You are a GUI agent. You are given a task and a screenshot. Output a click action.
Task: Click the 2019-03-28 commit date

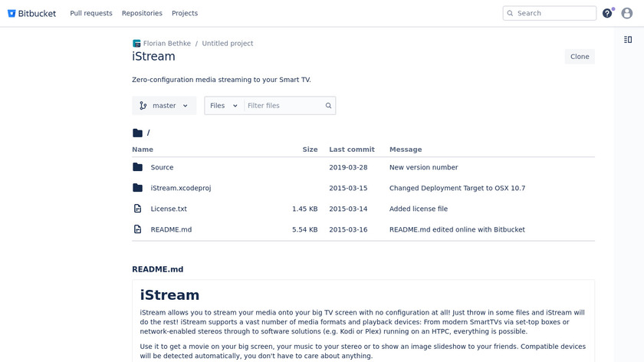click(x=348, y=167)
